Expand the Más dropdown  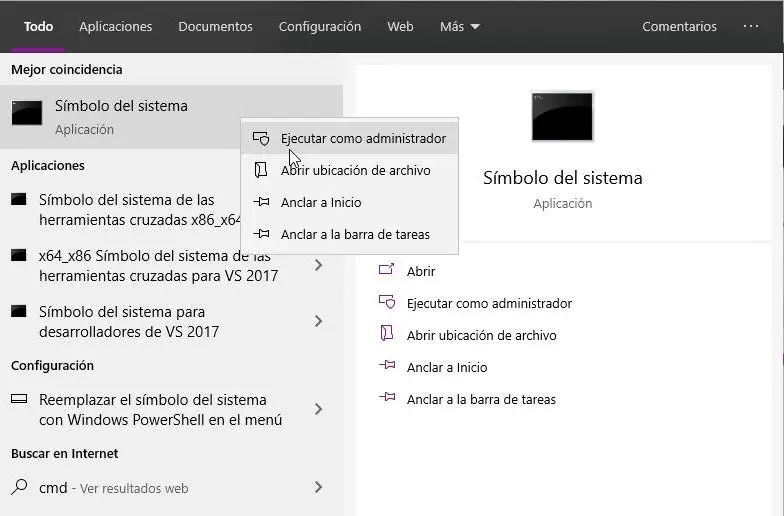pyautogui.click(x=460, y=26)
